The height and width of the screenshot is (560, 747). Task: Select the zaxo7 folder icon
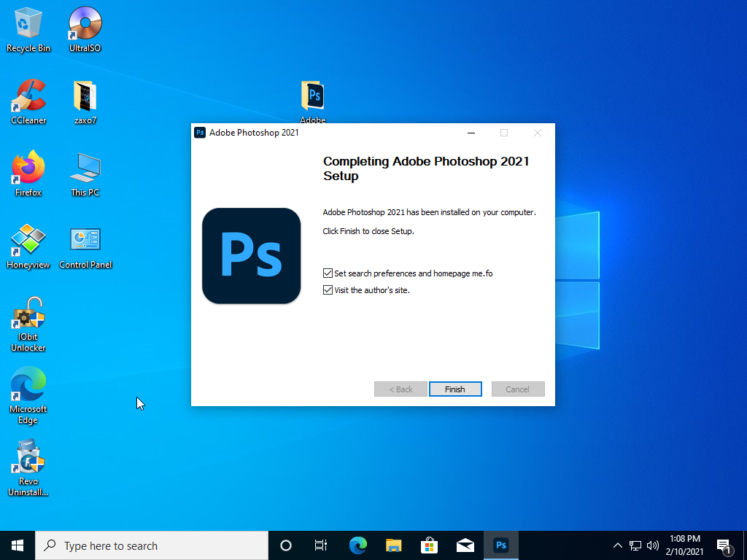[85, 102]
